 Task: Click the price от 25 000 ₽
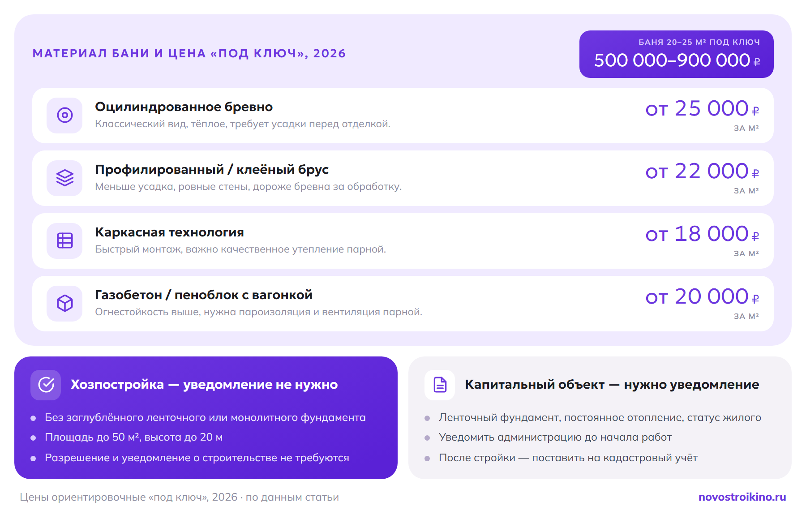pos(702,109)
